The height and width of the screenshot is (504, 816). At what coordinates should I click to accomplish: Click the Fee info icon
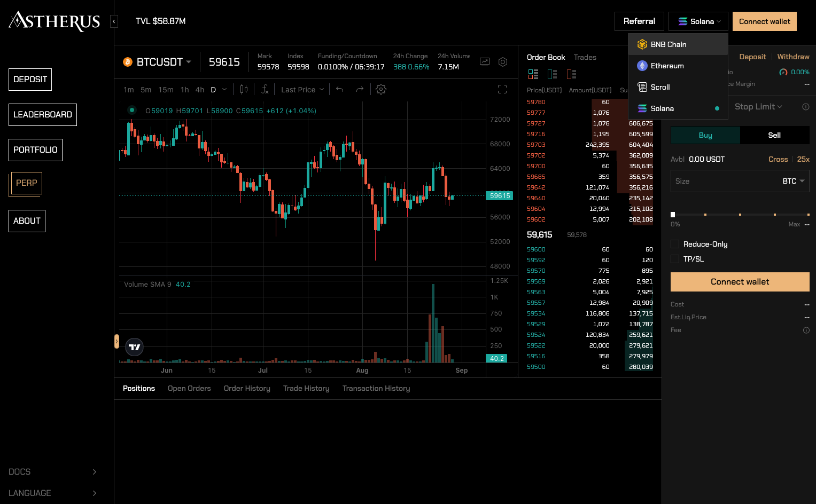click(x=806, y=330)
